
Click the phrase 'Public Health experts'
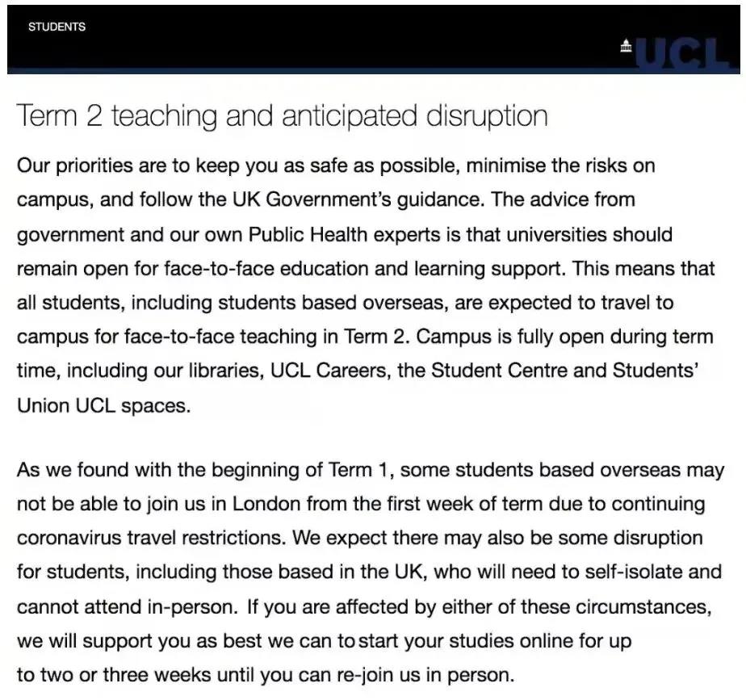(345, 235)
